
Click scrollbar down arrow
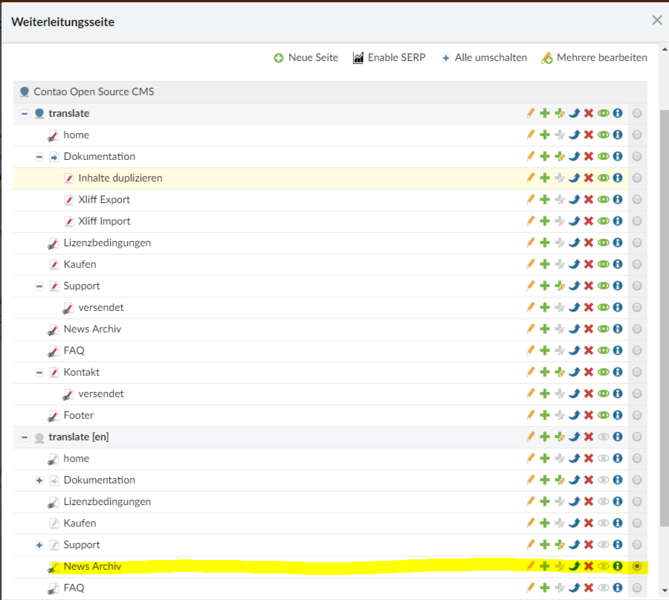point(664,591)
